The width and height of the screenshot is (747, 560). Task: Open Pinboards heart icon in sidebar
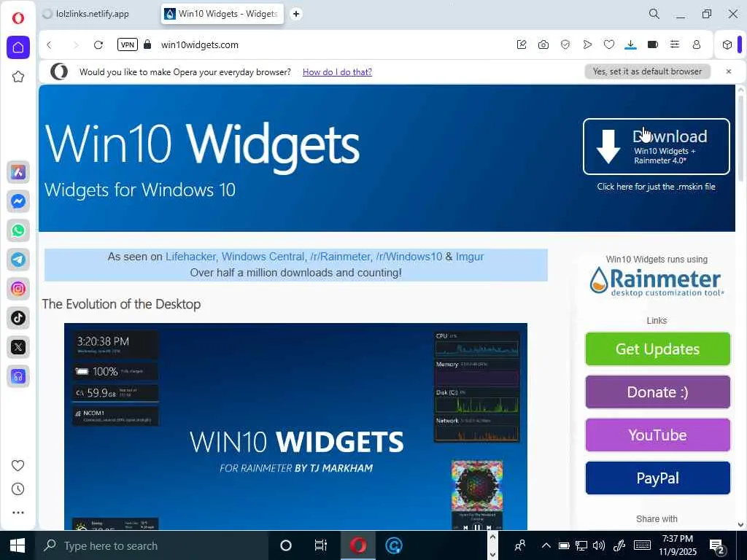click(x=18, y=465)
